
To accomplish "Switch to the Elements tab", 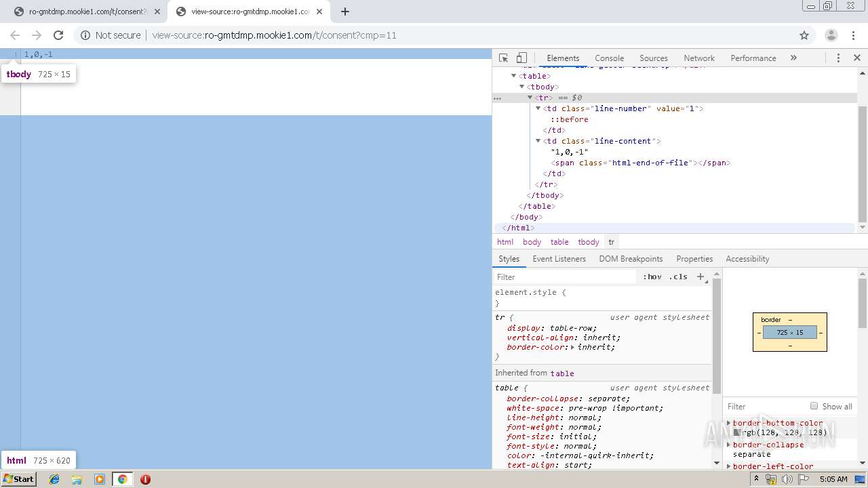I will tap(563, 58).
